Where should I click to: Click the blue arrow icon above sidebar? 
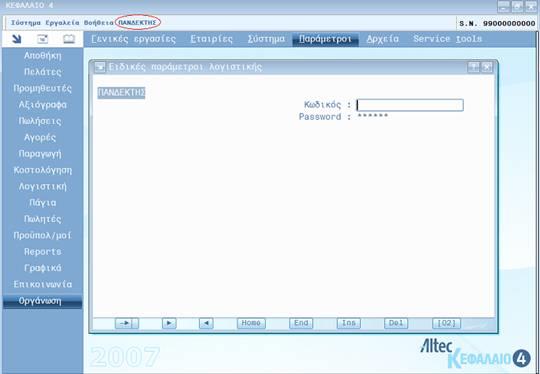click(17, 39)
